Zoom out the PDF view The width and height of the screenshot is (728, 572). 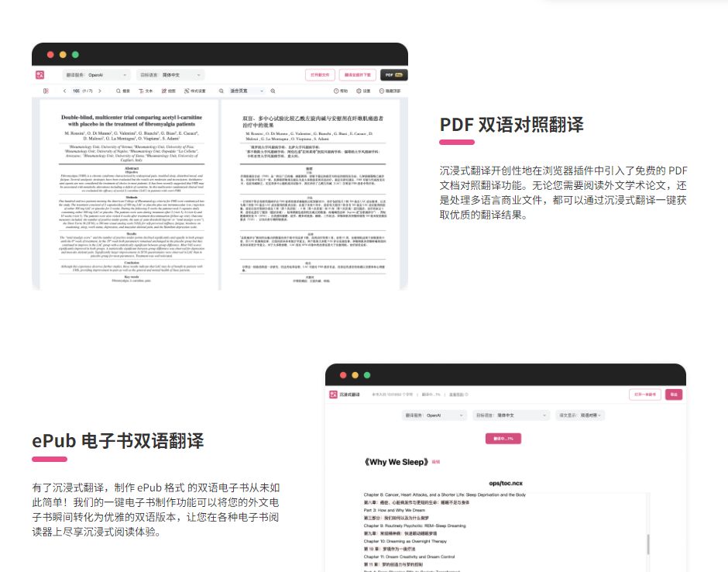pos(221,91)
